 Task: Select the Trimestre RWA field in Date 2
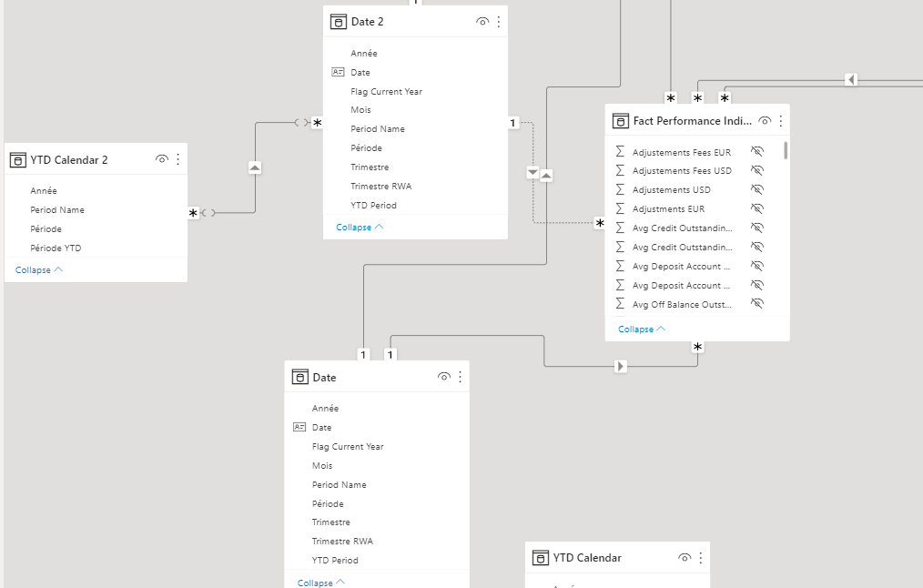point(380,186)
